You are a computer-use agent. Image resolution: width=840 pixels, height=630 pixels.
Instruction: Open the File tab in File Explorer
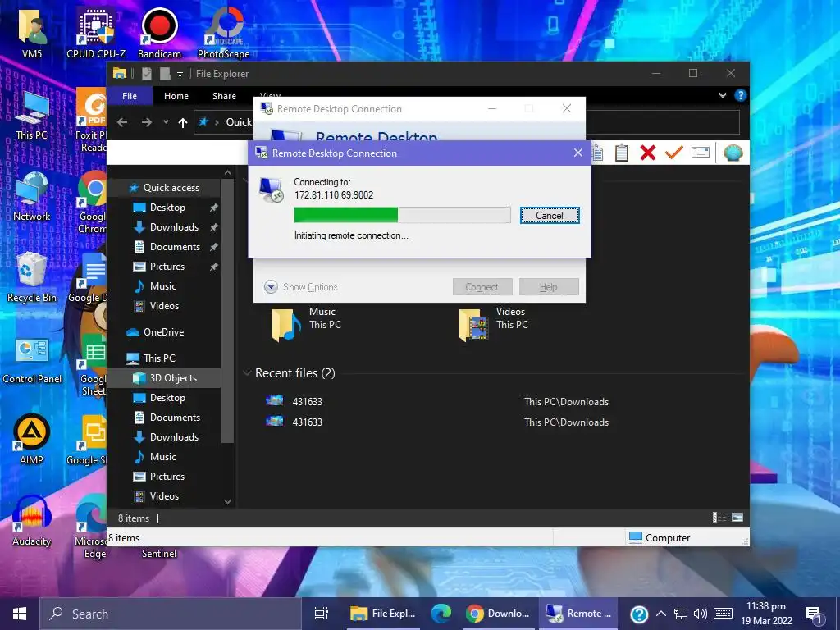point(130,96)
